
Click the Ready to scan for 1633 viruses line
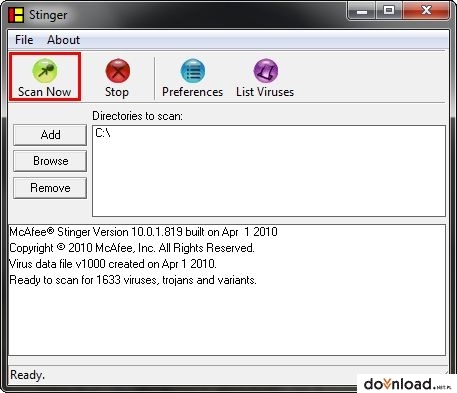tap(133, 280)
